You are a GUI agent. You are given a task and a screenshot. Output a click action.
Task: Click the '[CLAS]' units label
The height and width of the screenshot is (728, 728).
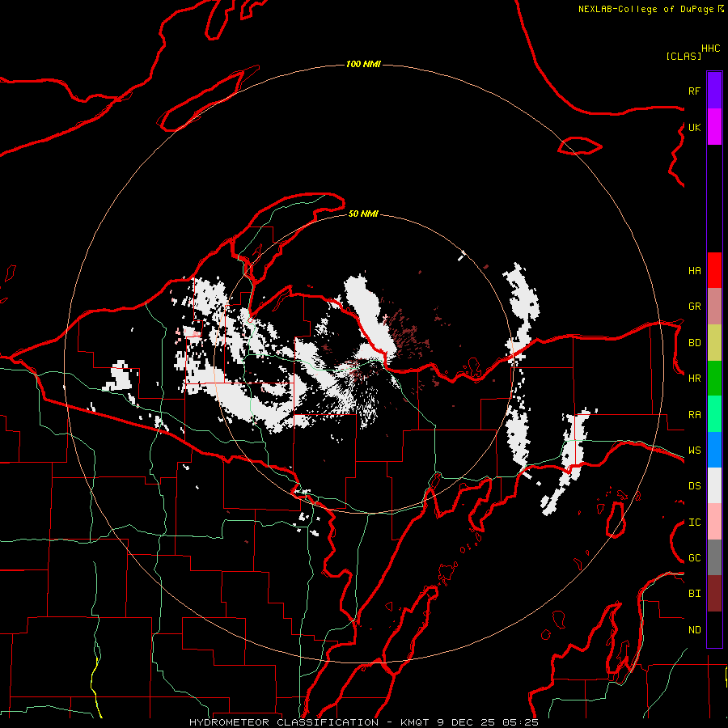point(684,56)
